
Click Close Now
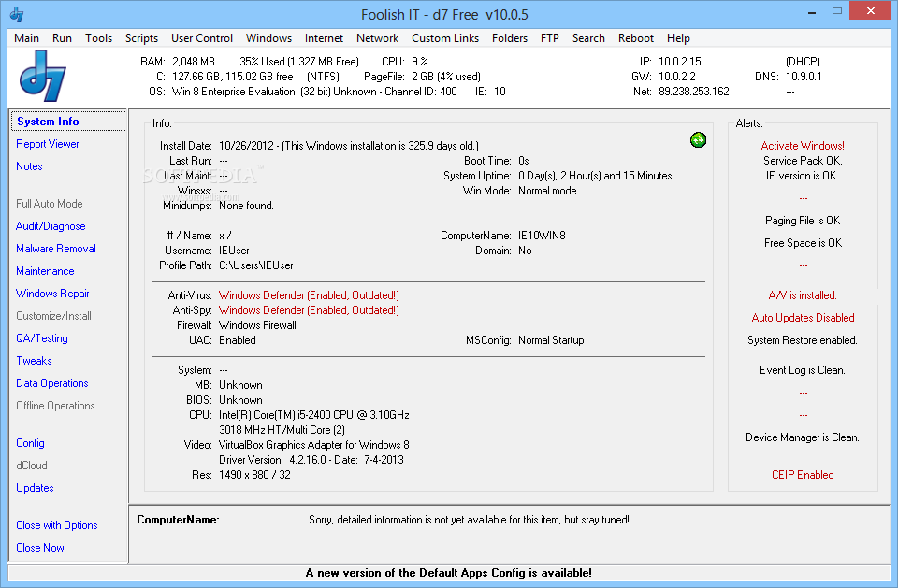40,548
